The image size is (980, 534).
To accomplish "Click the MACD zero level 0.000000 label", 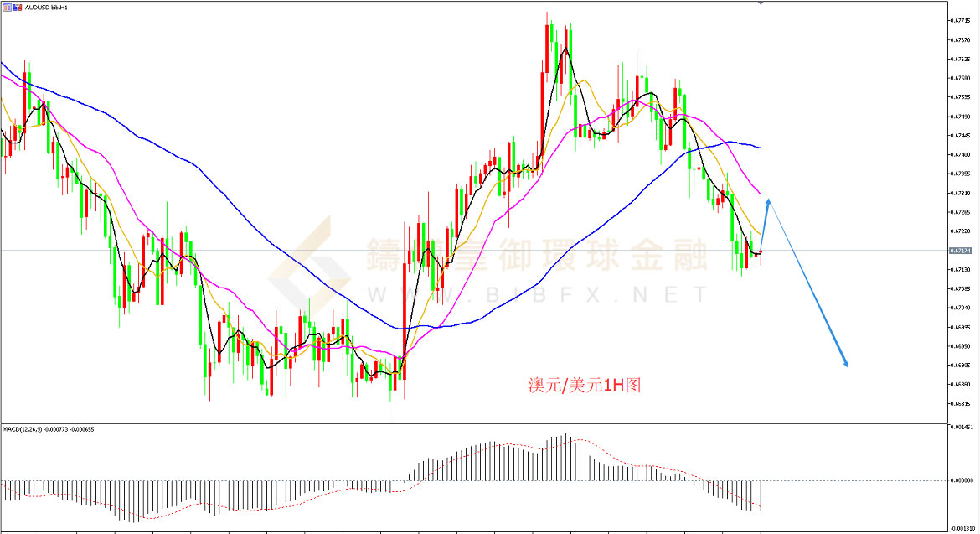I will pyautogui.click(x=962, y=481).
